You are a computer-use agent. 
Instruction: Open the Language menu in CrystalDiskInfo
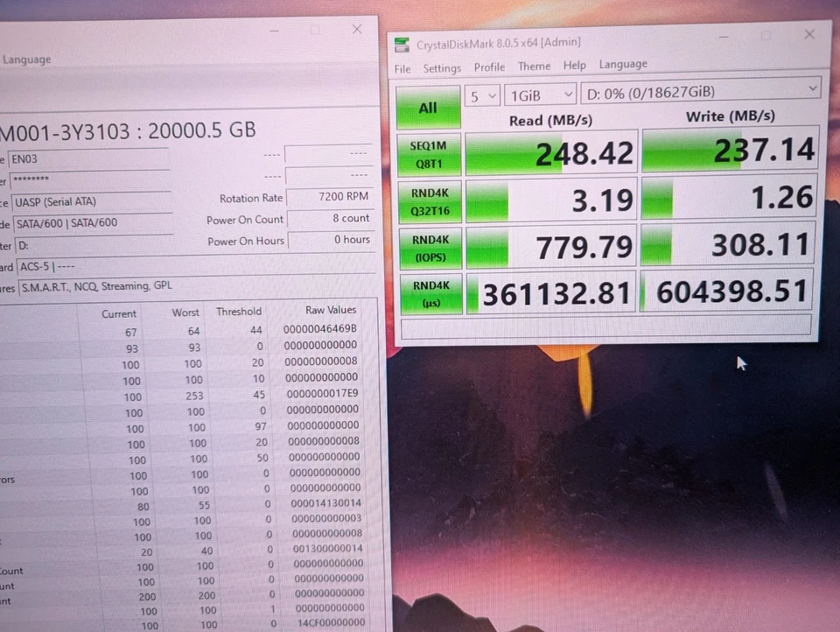click(x=27, y=59)
